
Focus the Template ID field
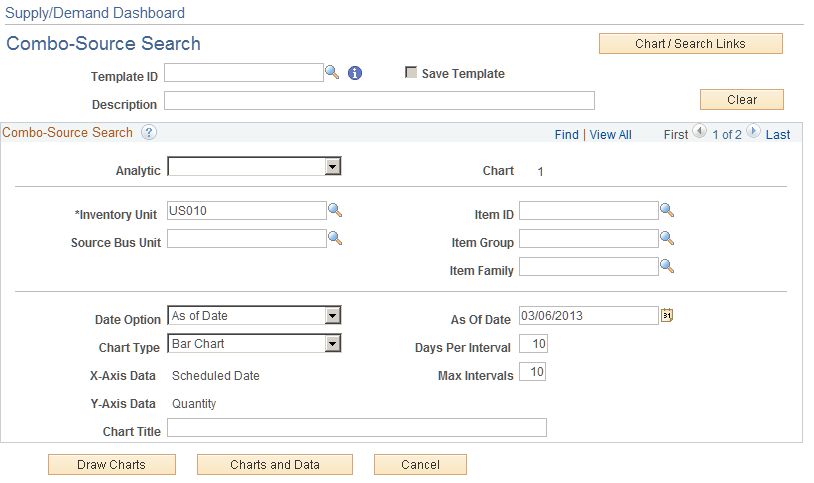pyautogui.click(x=244, y=73)
